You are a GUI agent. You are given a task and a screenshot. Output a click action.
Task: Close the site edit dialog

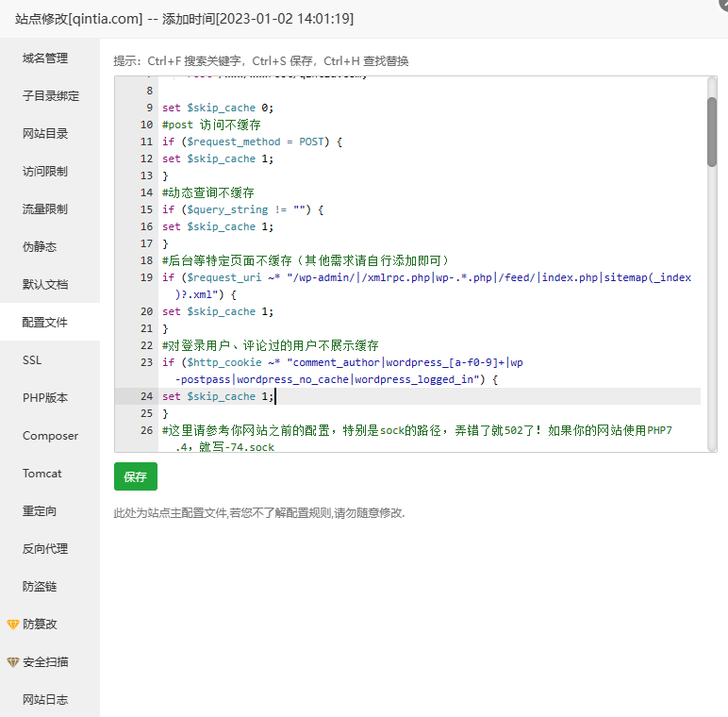pyautogui.click(x=722, y=4)
